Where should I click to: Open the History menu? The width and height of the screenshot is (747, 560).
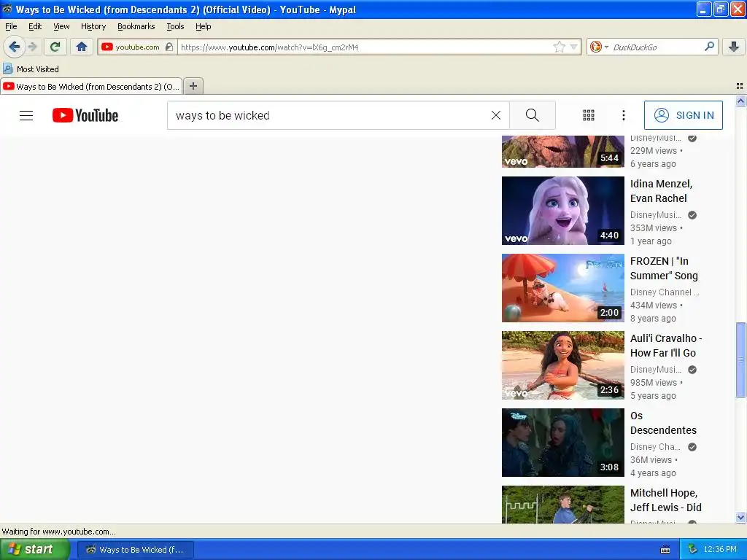[x=93, y=26]
